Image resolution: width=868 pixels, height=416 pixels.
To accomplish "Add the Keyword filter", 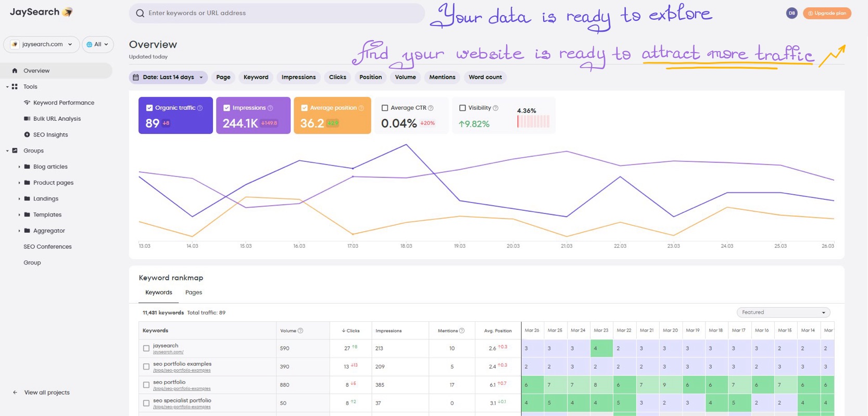I will pos(256,77).
